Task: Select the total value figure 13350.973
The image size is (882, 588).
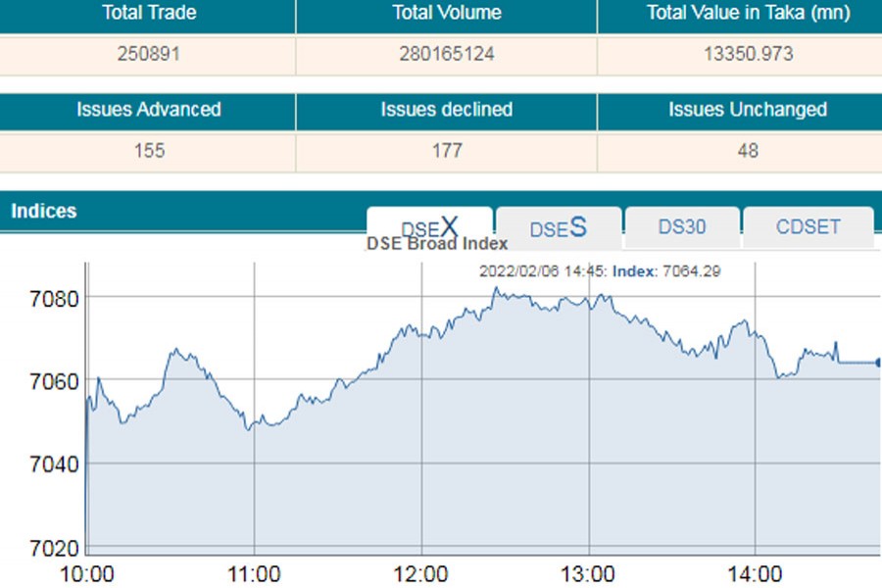Action: click(748, 55)
